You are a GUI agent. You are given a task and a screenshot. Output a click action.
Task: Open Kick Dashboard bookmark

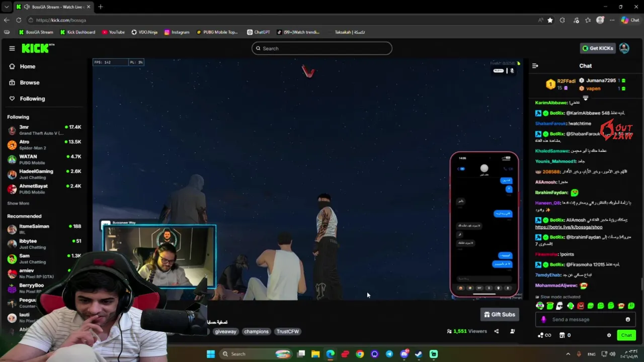pyautogui.click(x=77, y=32)
